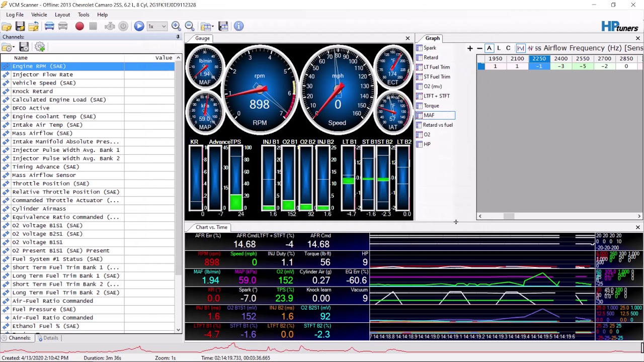Select the ST Fuel Trim graph

pos(433,76)
